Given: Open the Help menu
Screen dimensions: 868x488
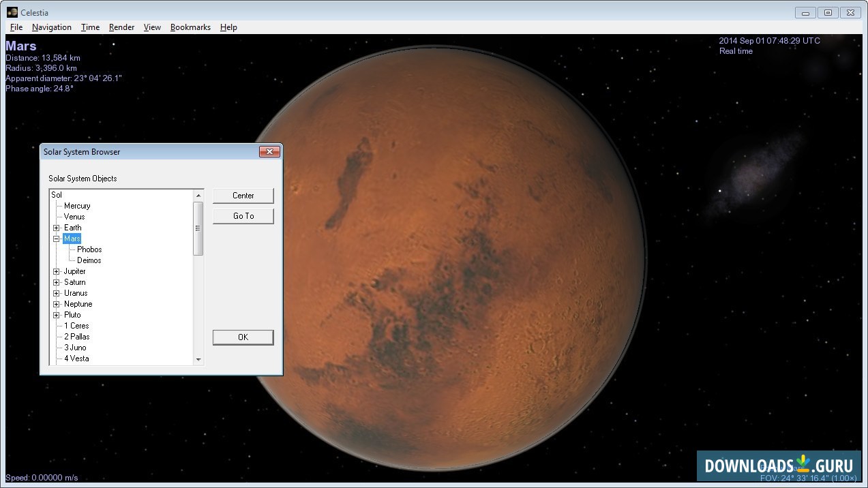Looking at the screenshot, I should pos(228,27).
